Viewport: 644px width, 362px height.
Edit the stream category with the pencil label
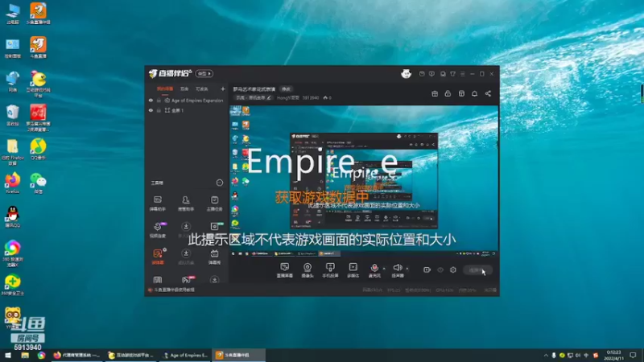254,97
